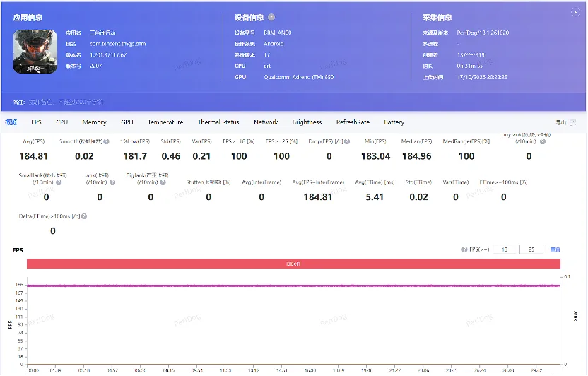Click the Std(FPS) value 0.46
Viewport: 588px width, 376px height.
click(170, 156)
